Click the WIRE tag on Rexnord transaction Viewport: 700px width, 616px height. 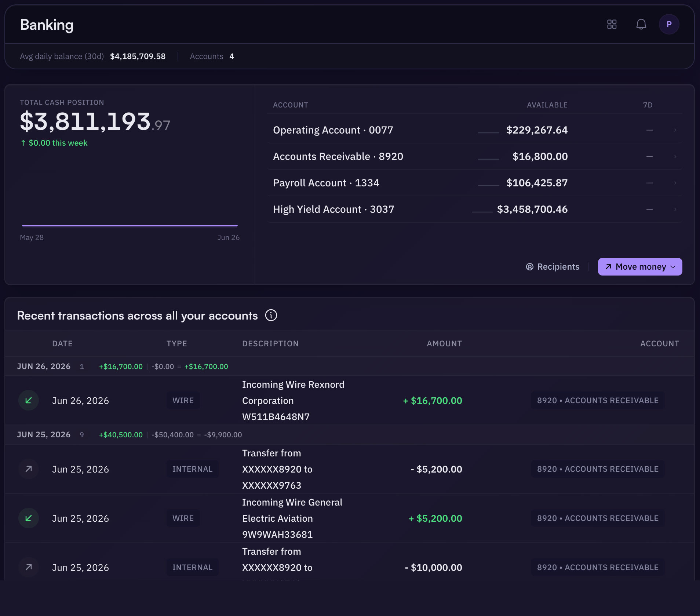(183, 400)
